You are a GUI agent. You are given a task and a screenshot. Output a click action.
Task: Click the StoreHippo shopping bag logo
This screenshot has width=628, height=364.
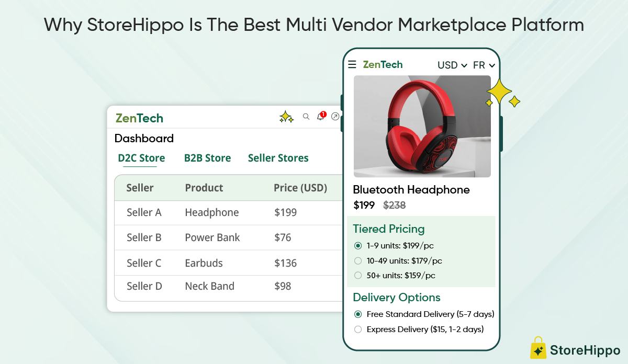click(x=539, y=348)
